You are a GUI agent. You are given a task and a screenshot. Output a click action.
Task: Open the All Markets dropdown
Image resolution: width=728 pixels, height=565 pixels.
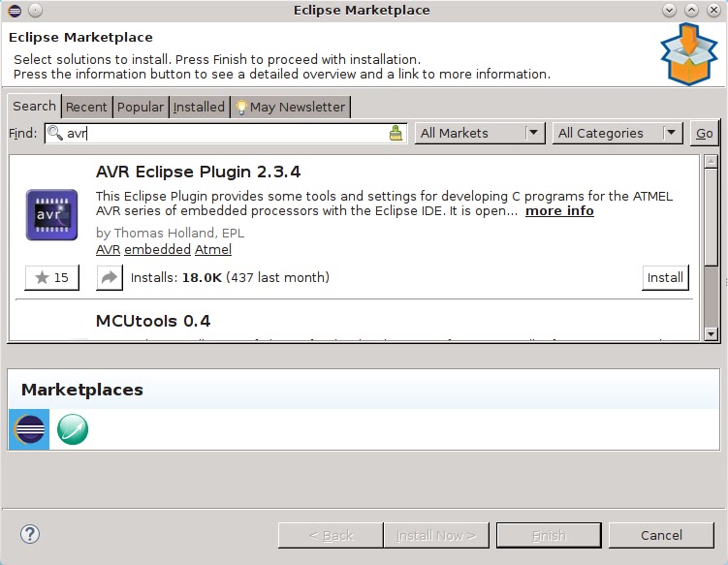pos(480,133)
